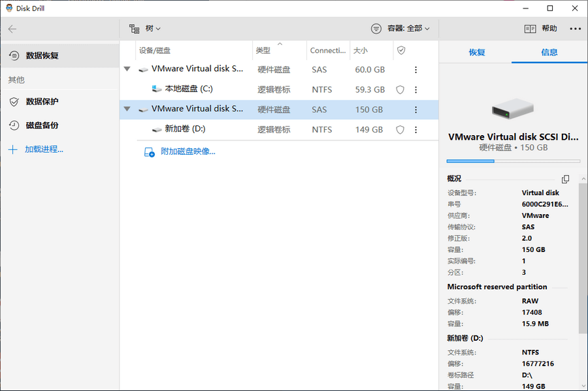Click the VMware Virtual disk SCSI Di... title
The image size is (588, 391).
click(x=514, y=137)
